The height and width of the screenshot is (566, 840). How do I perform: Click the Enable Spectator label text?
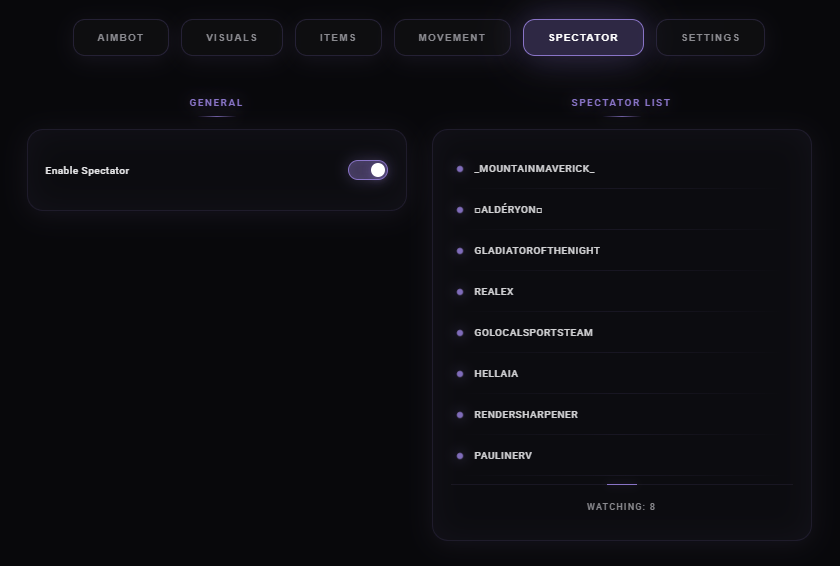coord(87,171)
